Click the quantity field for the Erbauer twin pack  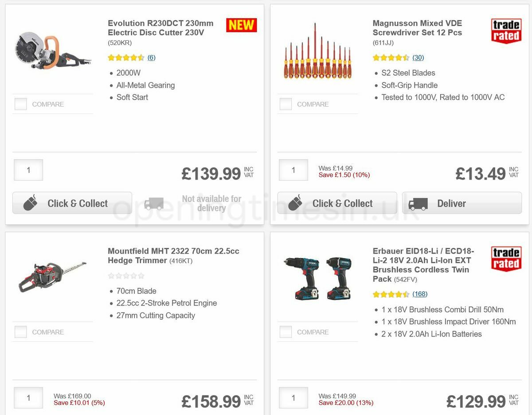pyautogui.click(x=293, y=398)
